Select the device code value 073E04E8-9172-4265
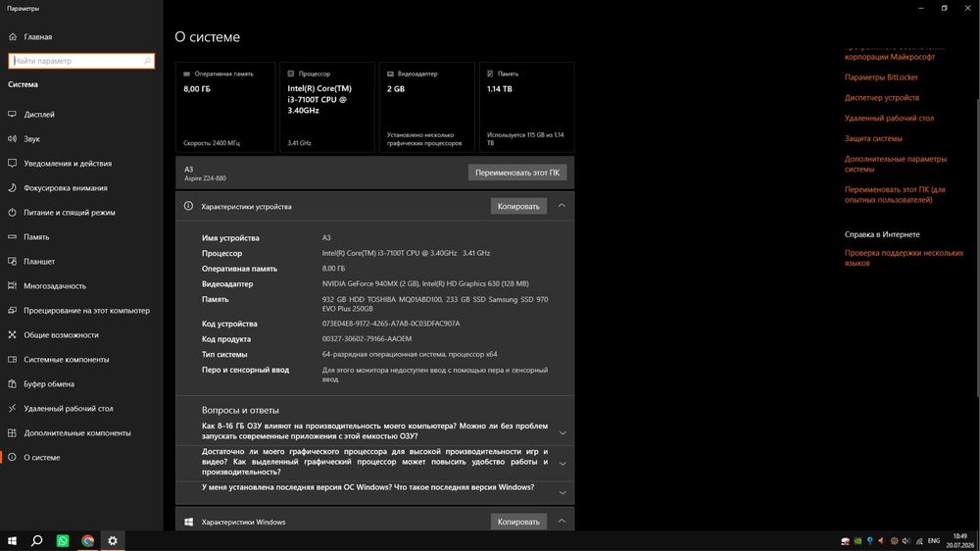This screenshot has height=551, width=980. coord(391,324)
